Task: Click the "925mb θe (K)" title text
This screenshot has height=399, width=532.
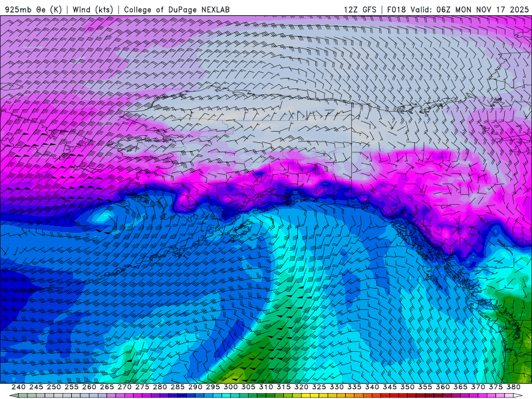Action: [x=33, y=9]
